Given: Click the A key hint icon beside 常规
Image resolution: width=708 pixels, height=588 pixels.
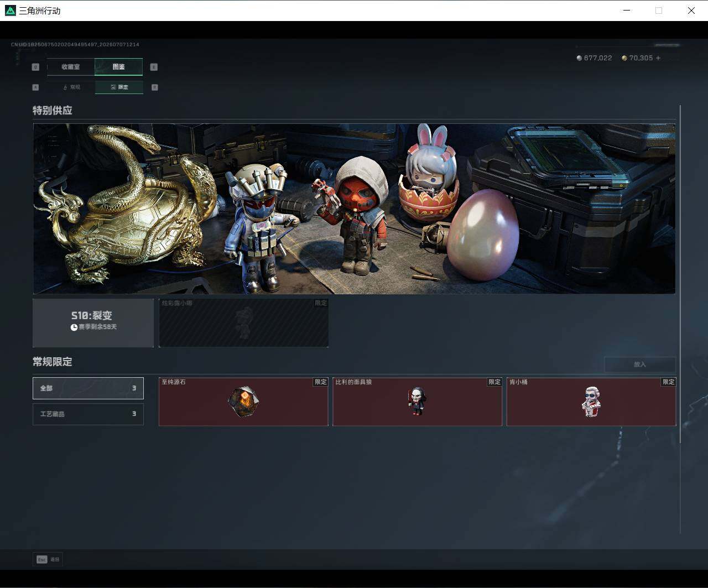Looking at the screenshot, I should pyautogui.click(x=35, y=87).
